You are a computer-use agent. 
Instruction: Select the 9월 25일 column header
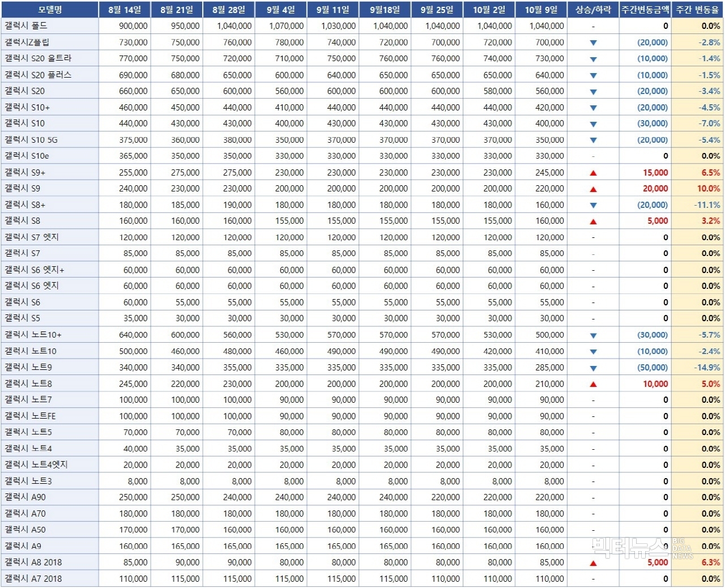point(437,10)
